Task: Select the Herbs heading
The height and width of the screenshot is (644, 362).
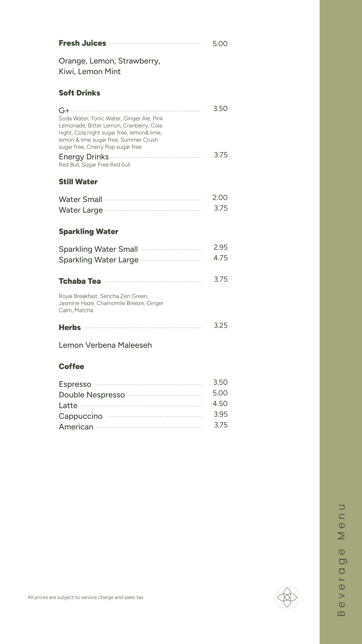Action: [x=70, y=327]
